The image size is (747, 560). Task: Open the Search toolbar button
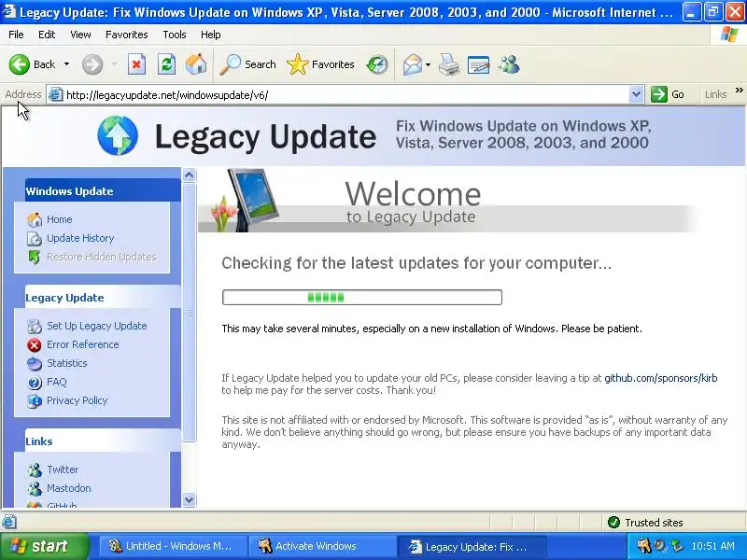click(x=247, y=64)
